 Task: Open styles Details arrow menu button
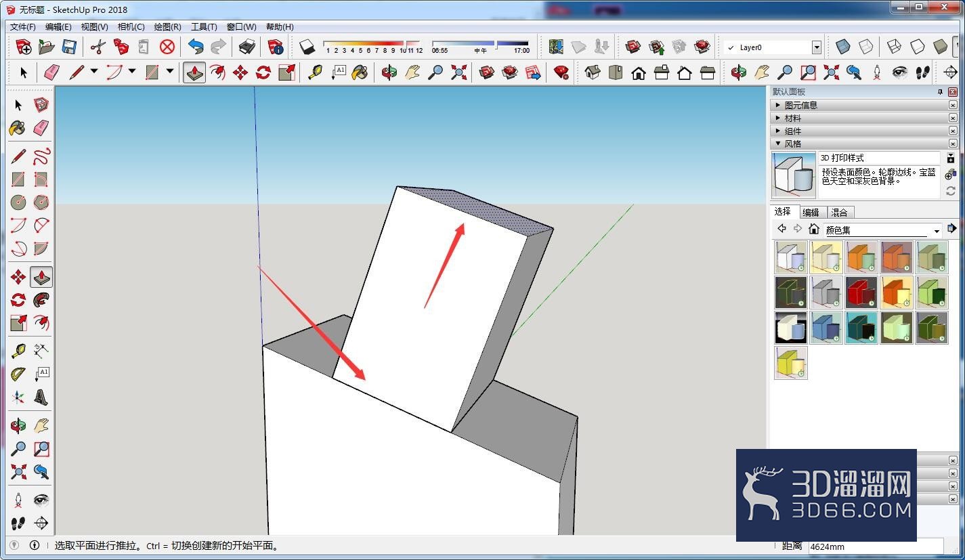951,228
